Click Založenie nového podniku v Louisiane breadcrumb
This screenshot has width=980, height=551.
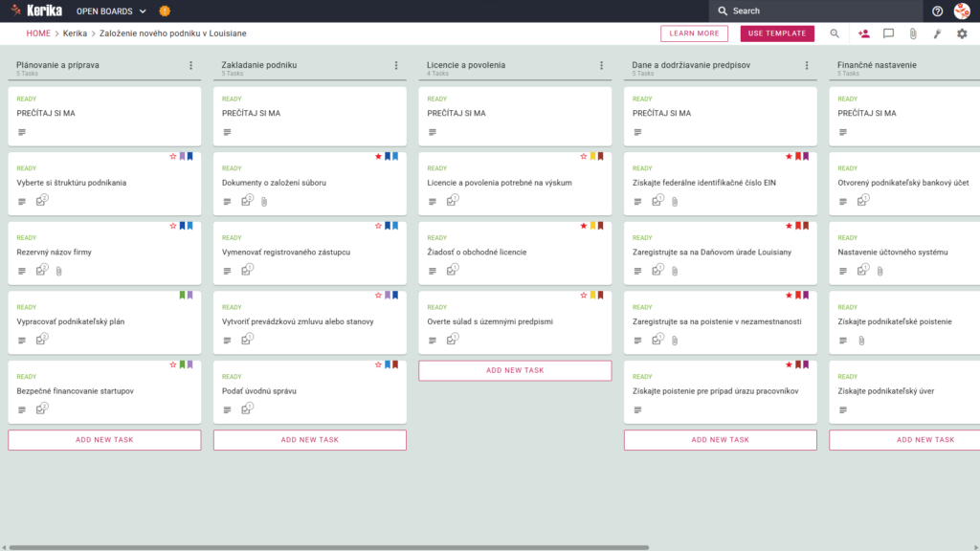(x=173, y=33)
